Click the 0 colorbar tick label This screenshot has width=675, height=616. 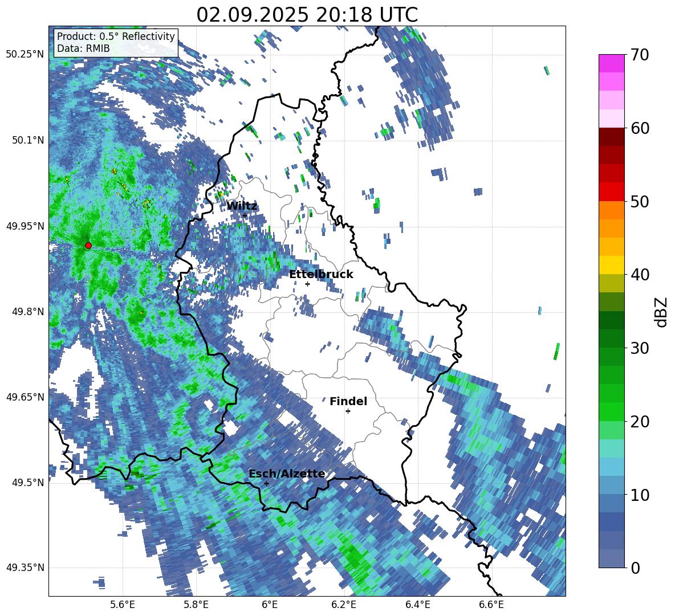click(x=635, y=568)
